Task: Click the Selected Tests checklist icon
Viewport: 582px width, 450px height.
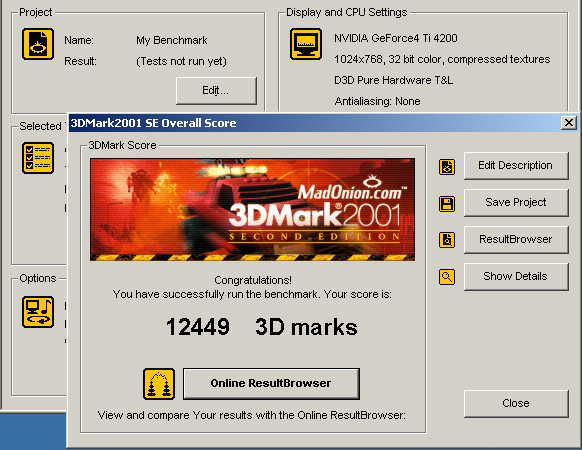Action: (38, 158)
